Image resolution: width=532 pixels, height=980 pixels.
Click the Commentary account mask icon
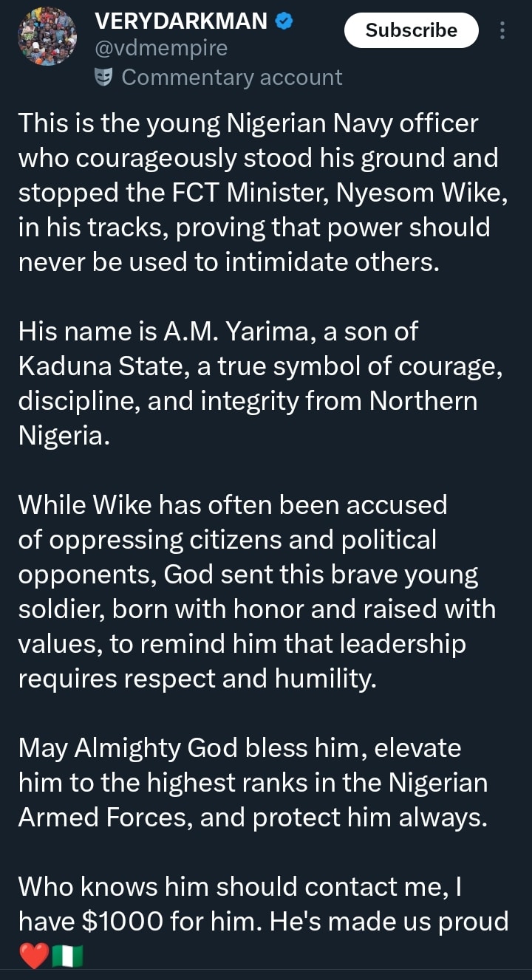pos(105,77)
